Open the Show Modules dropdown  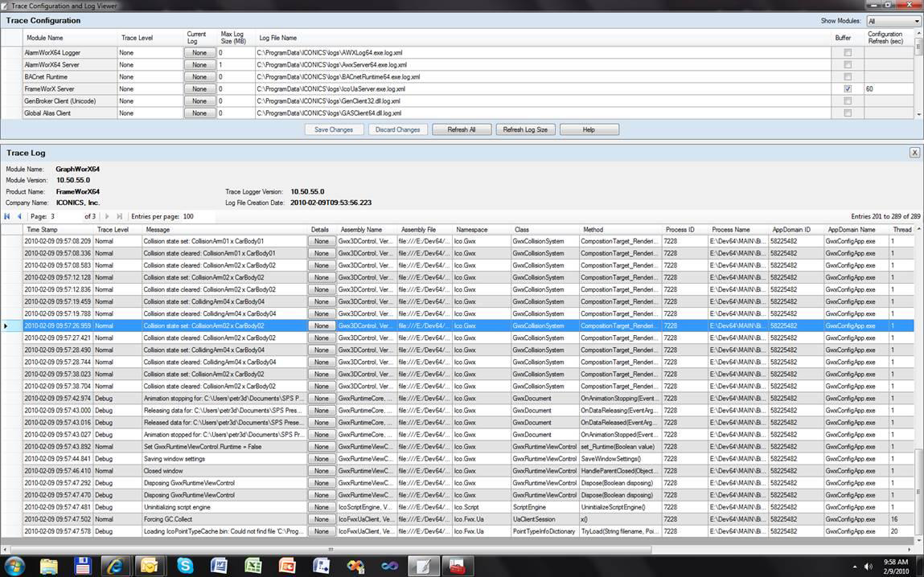pyautogui.click(x=893, y=21)
